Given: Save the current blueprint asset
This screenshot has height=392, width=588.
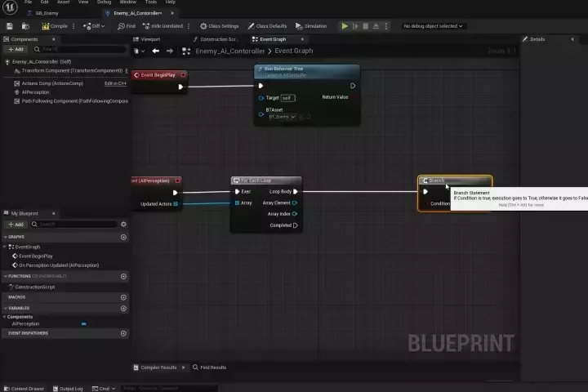Looking at the screenshot, I should 10,26.
